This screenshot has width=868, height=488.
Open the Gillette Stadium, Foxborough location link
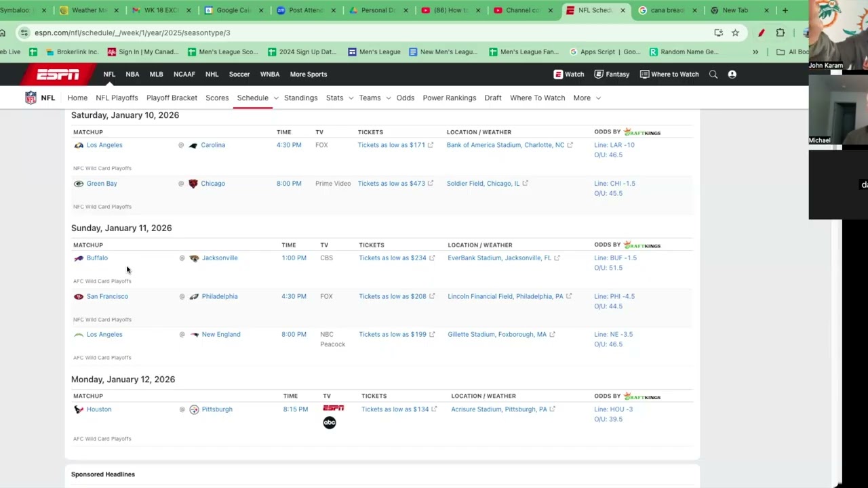[501, 335]
